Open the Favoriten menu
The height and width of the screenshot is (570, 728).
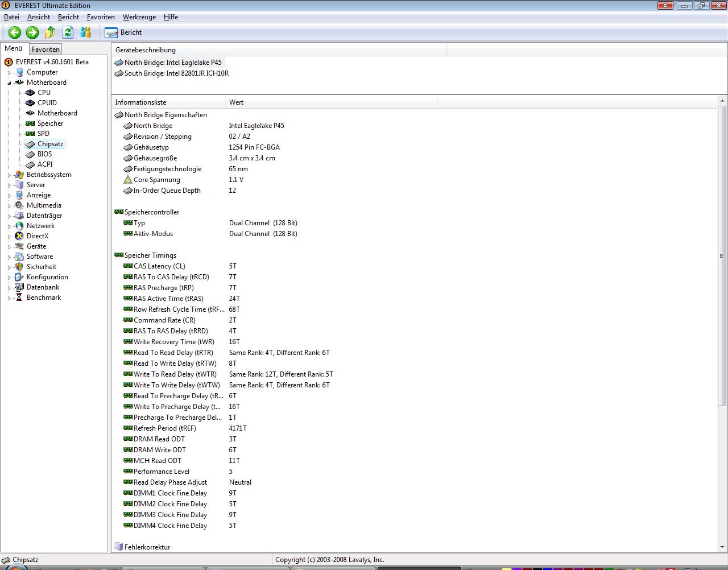(x=101, y=17)
